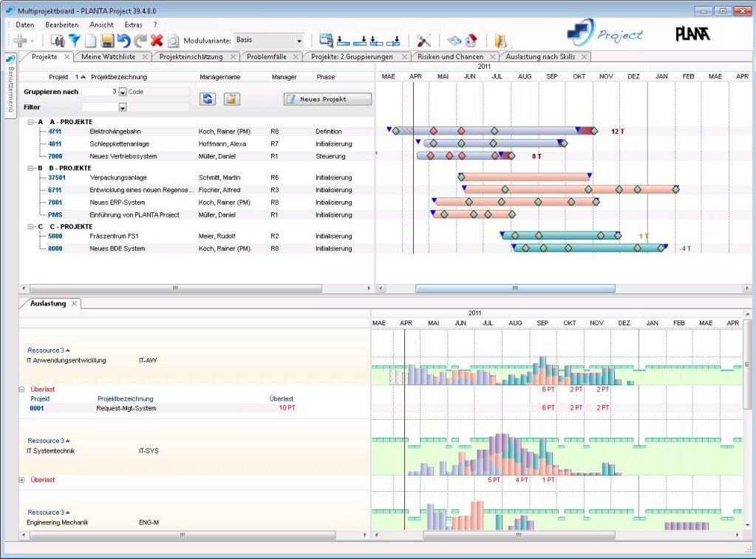The width and height of the screenshot is (756, 559).
Task: Click the Gantt chart horizontal scrollbar thumb
Action: [x=514, y=288]
